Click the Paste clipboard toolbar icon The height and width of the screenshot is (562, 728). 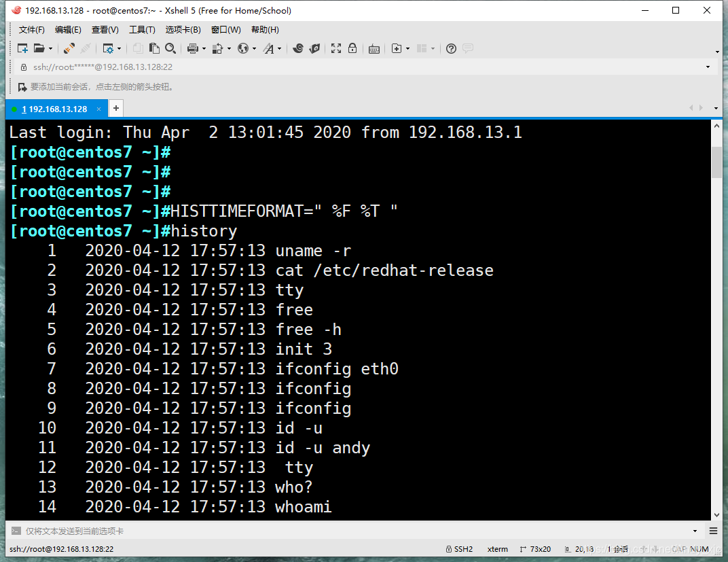pyautogui.click(x=154, y=48)
